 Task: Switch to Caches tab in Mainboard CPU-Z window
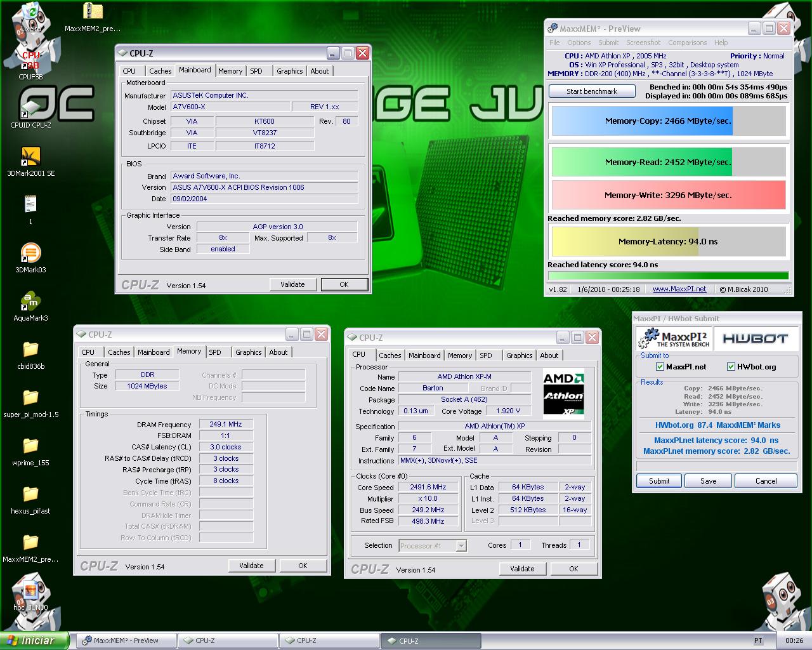(x=160, y=71)
